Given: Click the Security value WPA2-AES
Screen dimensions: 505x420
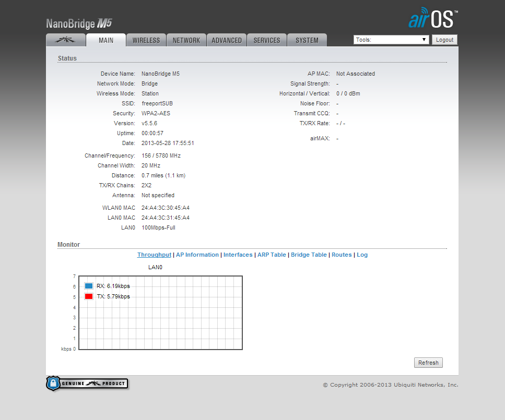Looking at the screenshot, I should pos(156,113).
